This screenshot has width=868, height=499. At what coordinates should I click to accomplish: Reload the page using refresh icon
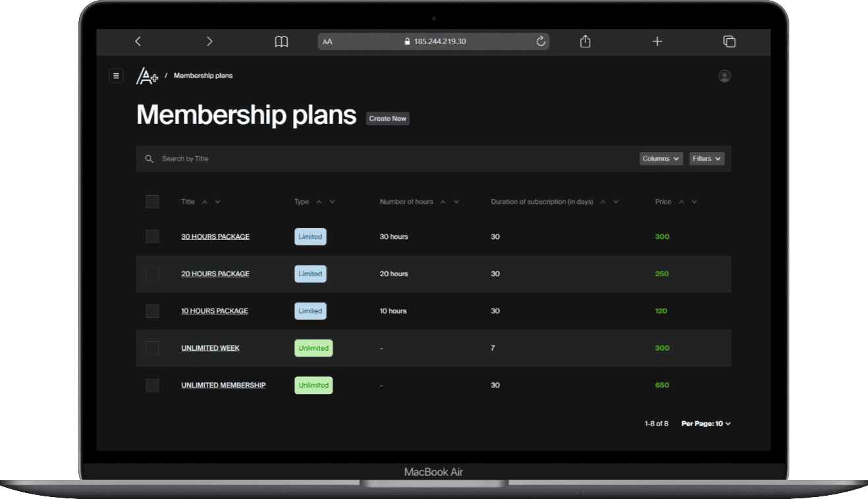click(541, 42)
